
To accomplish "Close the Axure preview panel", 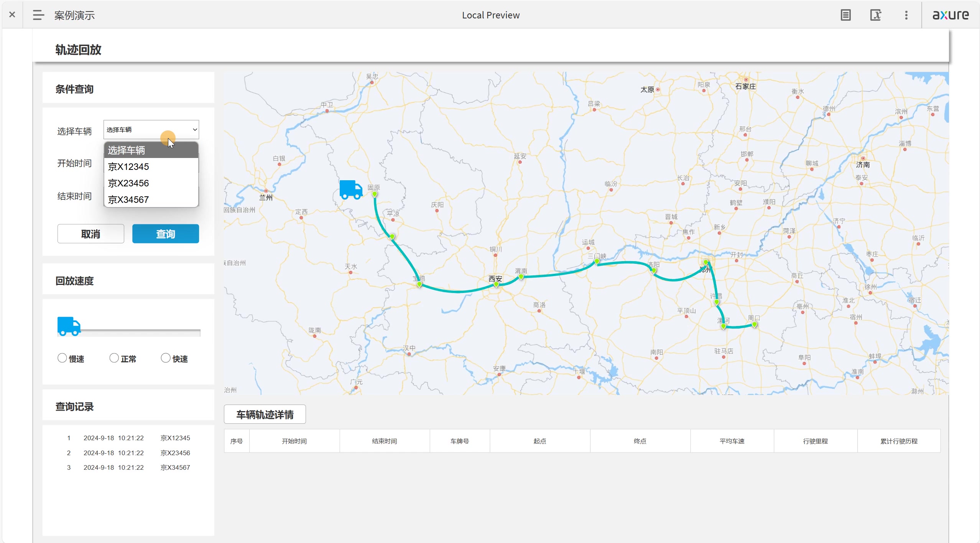I will click(12, 15).
